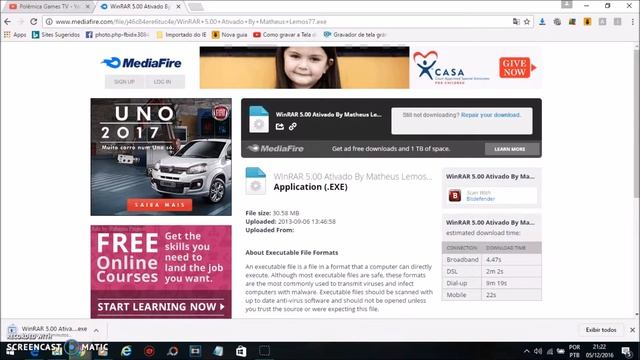
Task: Close the downloads bar
Action: point(632,330)
